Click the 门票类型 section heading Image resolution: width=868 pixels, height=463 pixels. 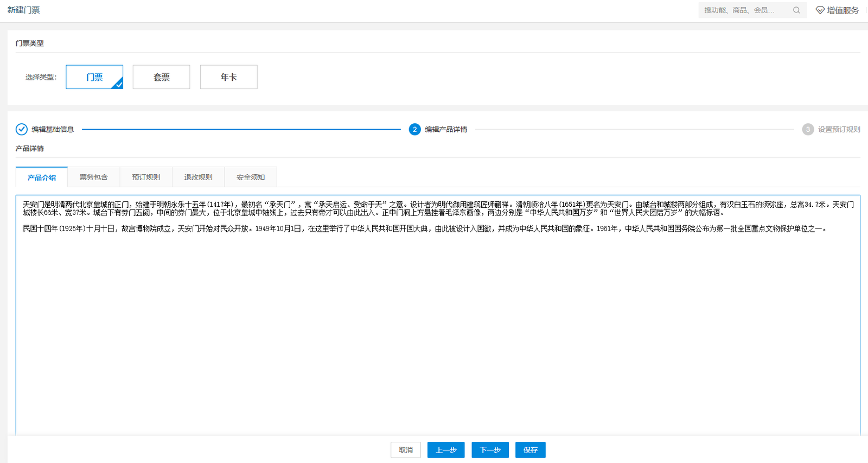coord(30,43)
